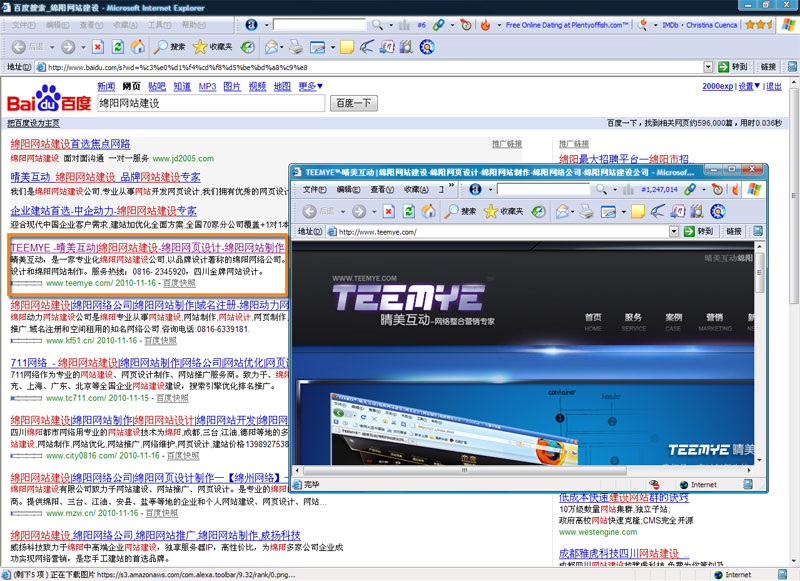
Task: Open 首页 HOME nav on TEEMYE site
Action: 593,322
